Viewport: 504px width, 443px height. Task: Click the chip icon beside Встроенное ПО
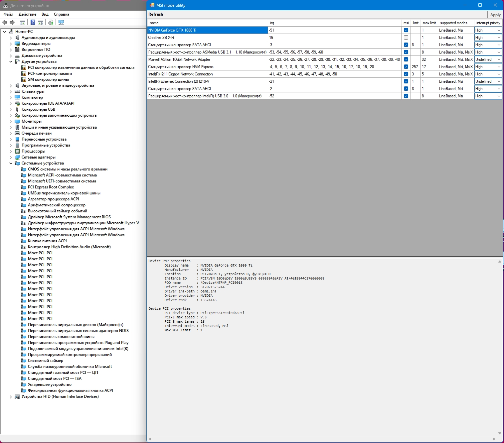(17, 50)
